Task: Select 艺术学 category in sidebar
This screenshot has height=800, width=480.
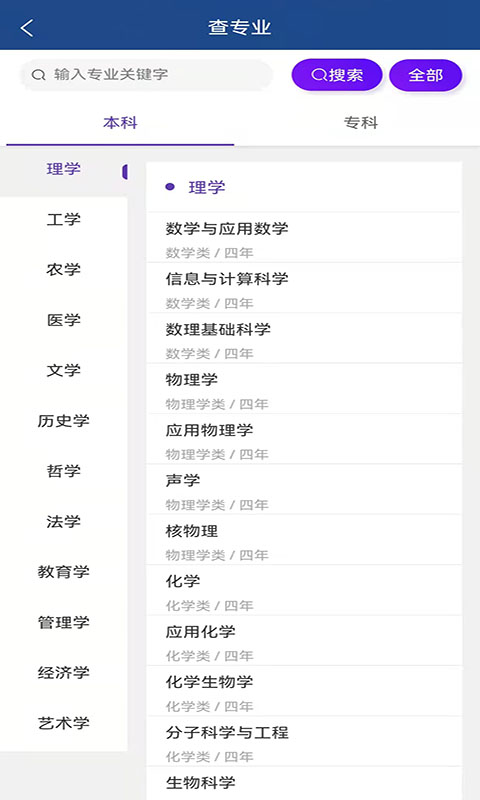Action: [63, 723]
